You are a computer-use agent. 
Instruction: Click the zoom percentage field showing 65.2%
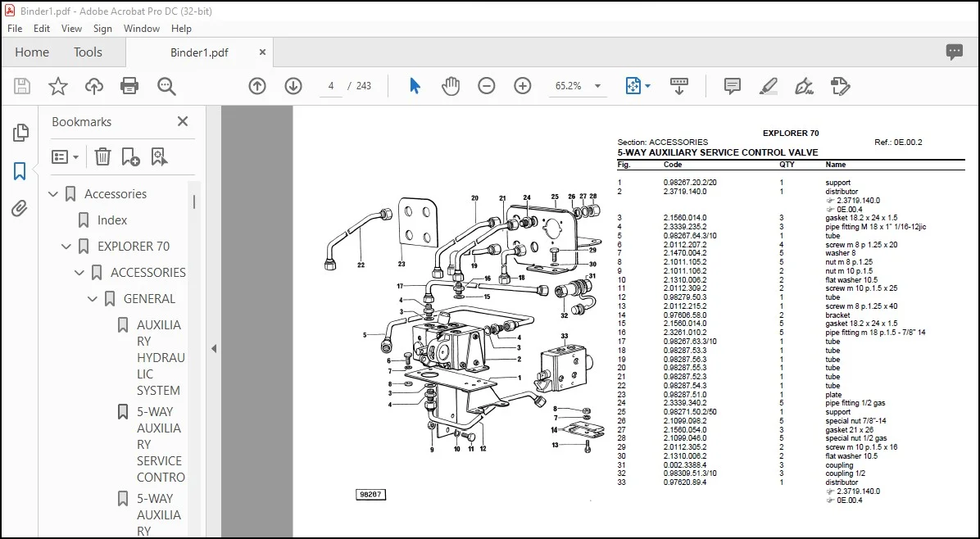[x=568, y=86]
